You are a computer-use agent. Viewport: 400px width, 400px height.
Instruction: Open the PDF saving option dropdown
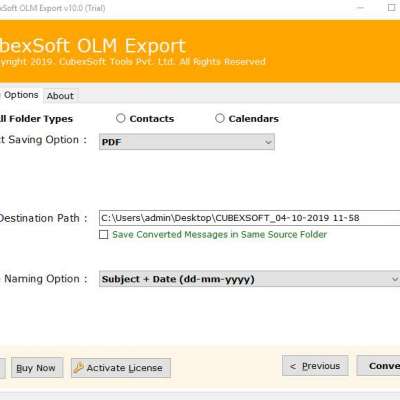pos(187,142)
